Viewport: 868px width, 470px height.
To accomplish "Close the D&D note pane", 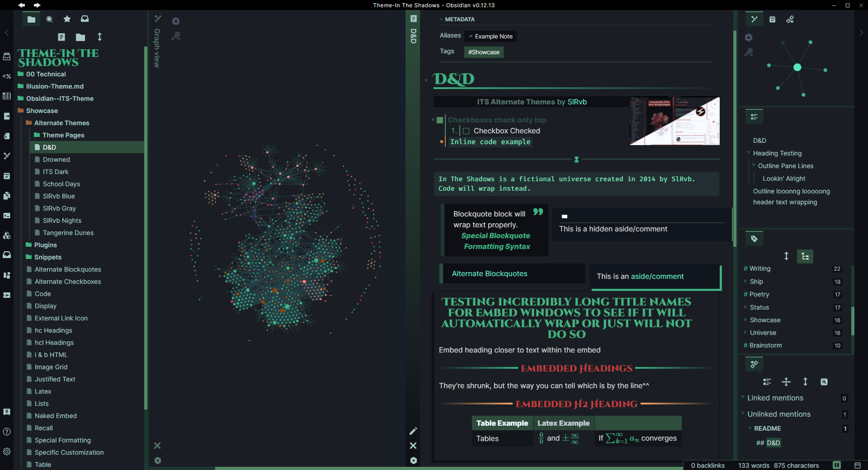I will [x=413, y=446].
